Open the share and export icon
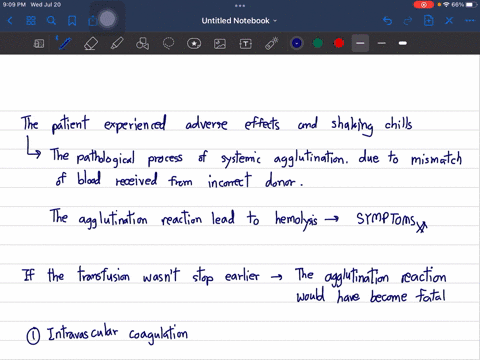The width and height of the screenshot is (480, 360). 92,21
